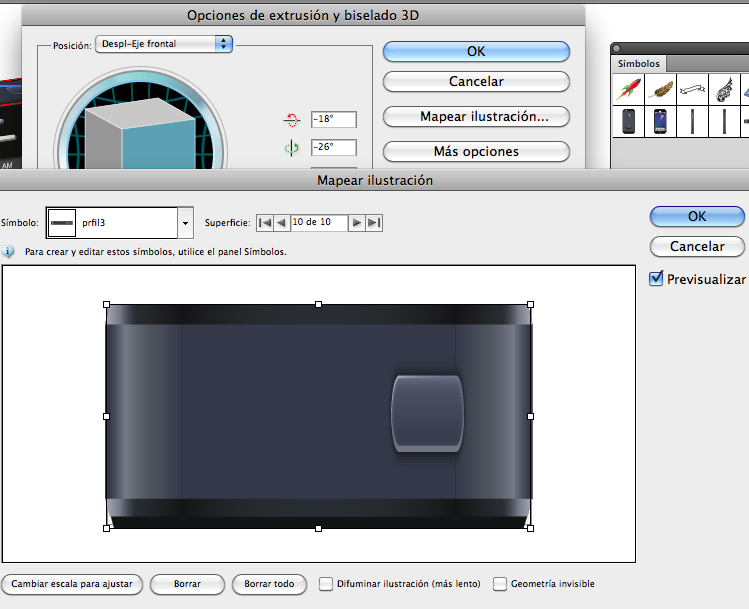Click OK in 3D extrusion options dialog

pos(476,52)
